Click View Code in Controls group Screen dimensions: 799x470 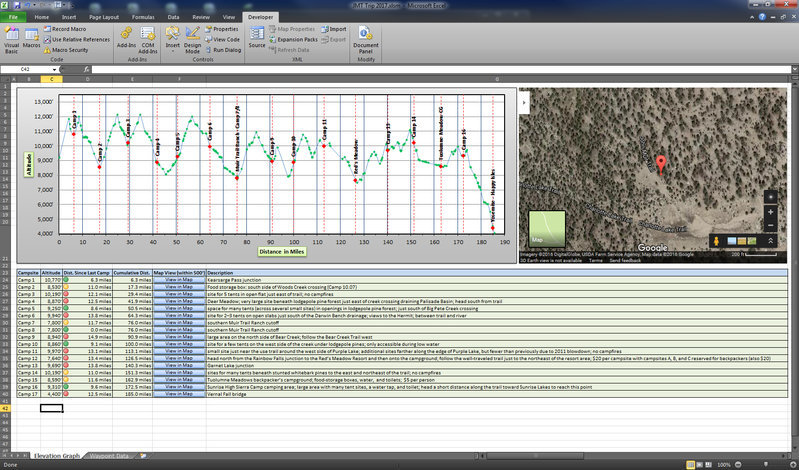coord(222,39)
